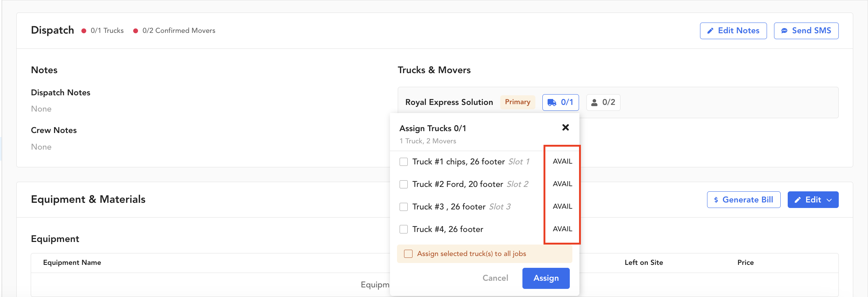Click the pencil icon on the blue Edit button
The width and height of the screenshot is (868, 297).
(x=798, y=200)
